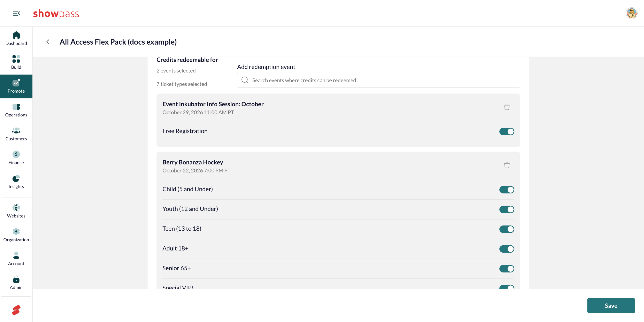Focus the redemption event search field
This screenshot has width=644, height=322.
pyautogui.click(x=378, y=80)
